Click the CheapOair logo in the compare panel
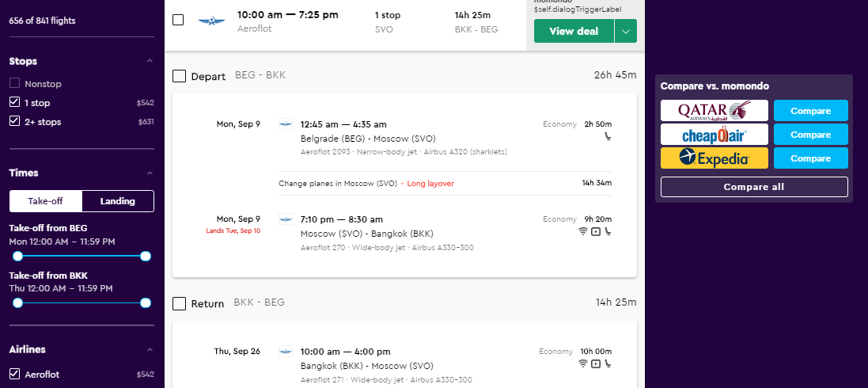The width and height of the screenshot is (868, 388). [714, 135]
